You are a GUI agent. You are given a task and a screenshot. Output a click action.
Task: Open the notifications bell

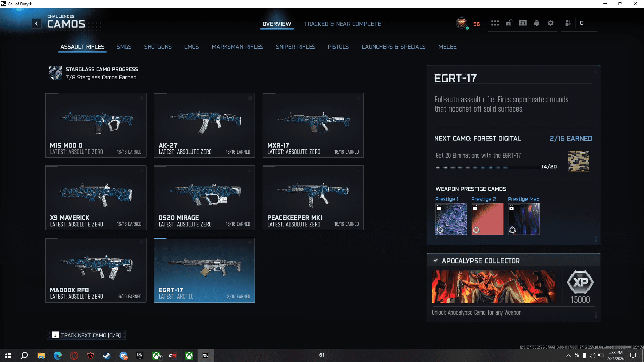537,23
